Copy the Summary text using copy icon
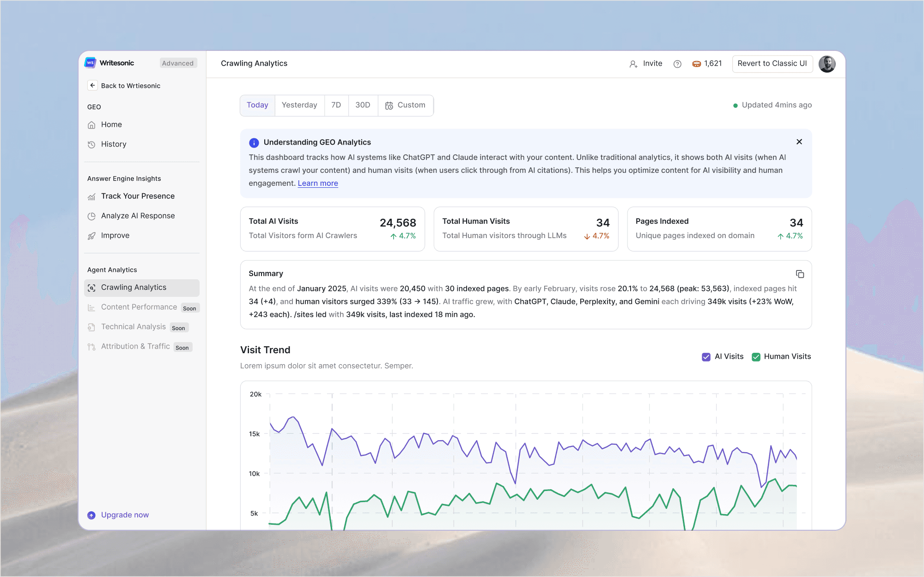924x577 pixels. 800,274
